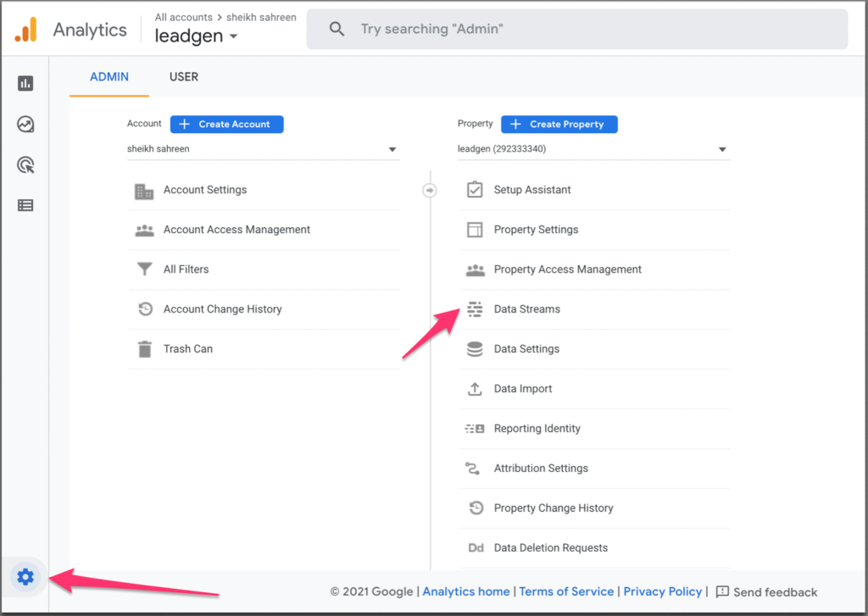Click the Send feedback text
The height and width of the screenshot is (616, 868).
click(775, 592)
